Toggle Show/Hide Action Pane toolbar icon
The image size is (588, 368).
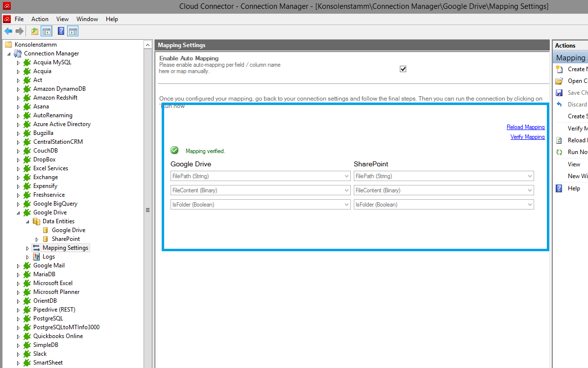pyautogui.click(x=73, y=31)
